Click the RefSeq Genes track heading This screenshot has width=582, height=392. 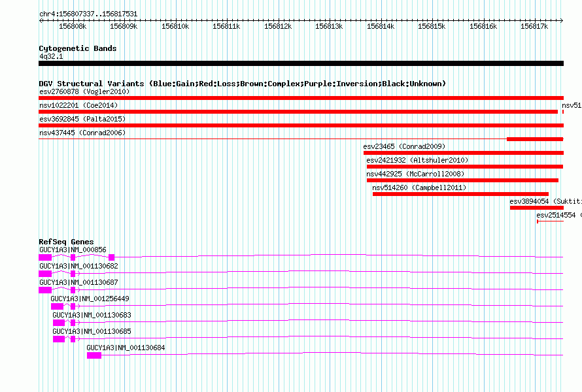[x=67, y=242]
